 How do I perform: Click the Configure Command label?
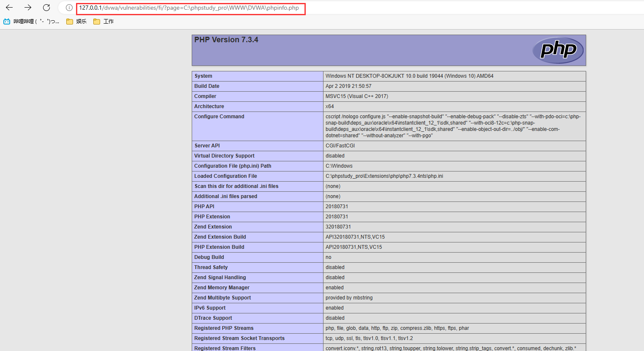(x=219, y=117)
